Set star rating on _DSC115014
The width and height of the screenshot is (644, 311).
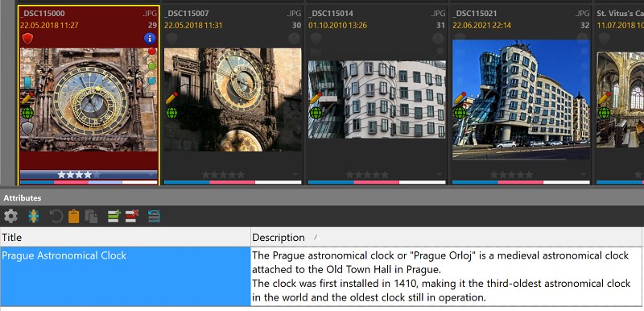click(x=367, y=175)
